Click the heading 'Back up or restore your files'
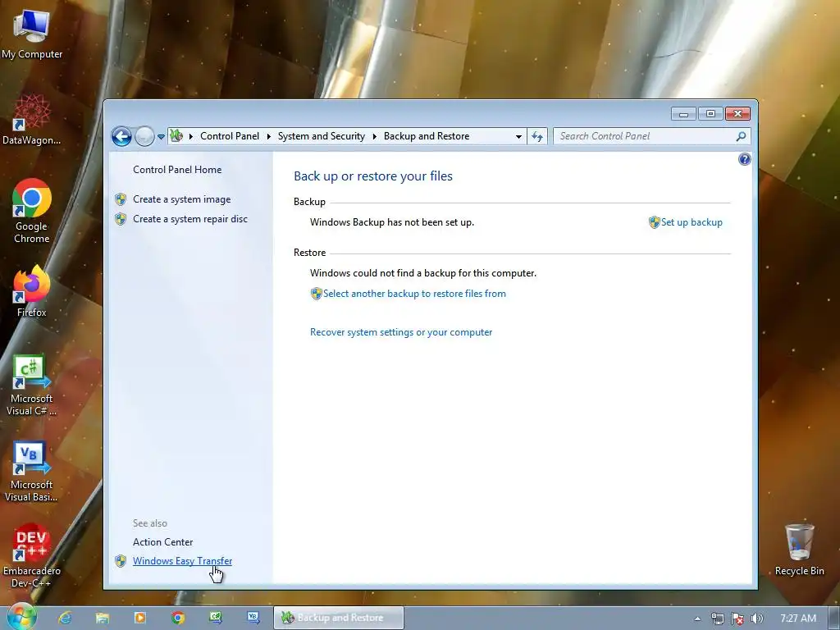Viewport: 840px width, 630px height. pos(373,176)
